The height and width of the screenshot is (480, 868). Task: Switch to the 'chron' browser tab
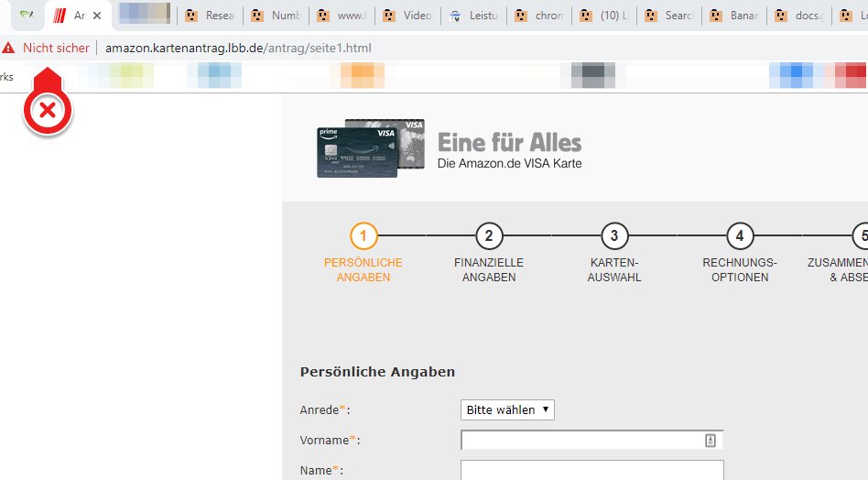(x=539, y=16)
